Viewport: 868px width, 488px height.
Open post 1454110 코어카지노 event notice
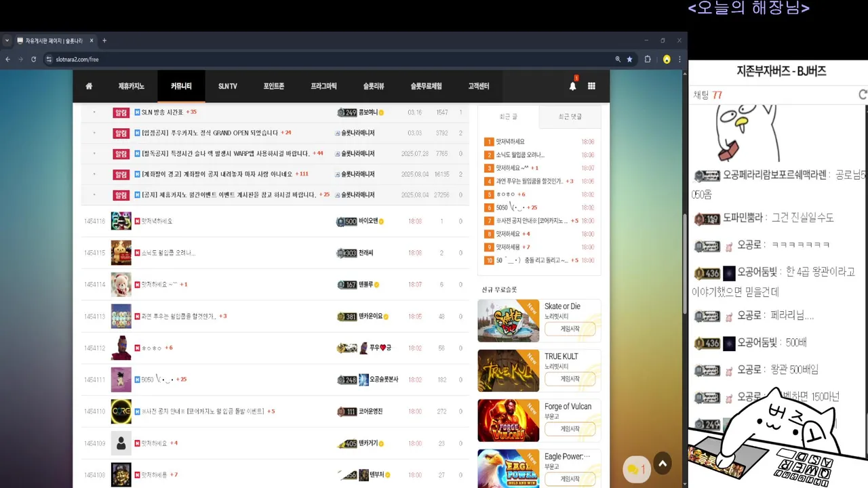(203, 411)
